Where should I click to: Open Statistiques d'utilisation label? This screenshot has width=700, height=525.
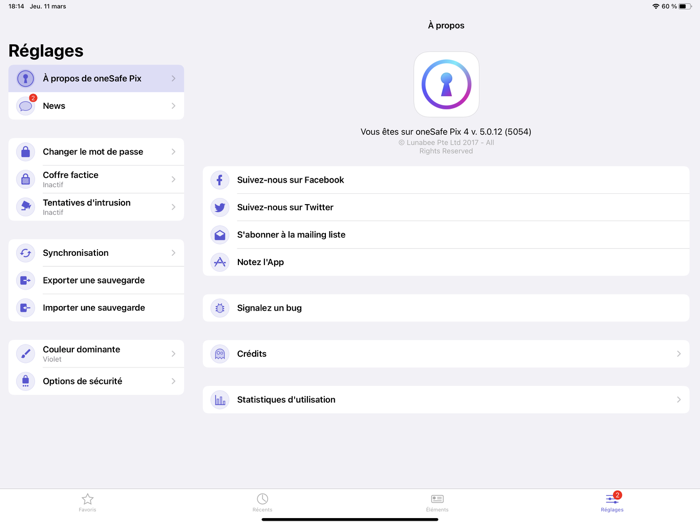(x=286, y=400)
